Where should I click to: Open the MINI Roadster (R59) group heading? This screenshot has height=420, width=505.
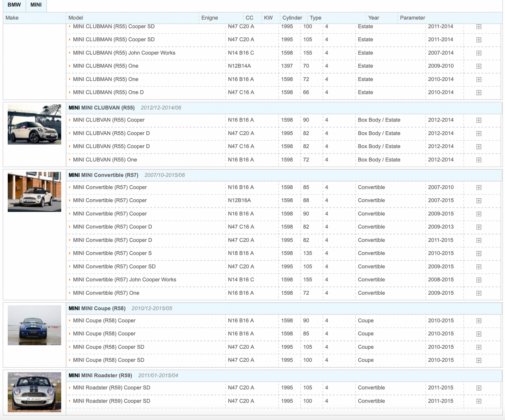(100, 376)
